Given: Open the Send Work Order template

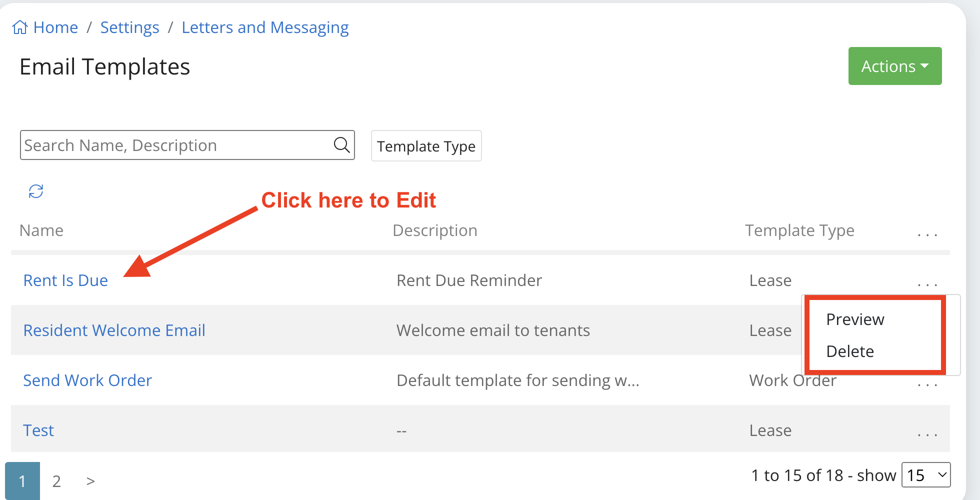Looking at the screenshot, I should tap(87, 380).
